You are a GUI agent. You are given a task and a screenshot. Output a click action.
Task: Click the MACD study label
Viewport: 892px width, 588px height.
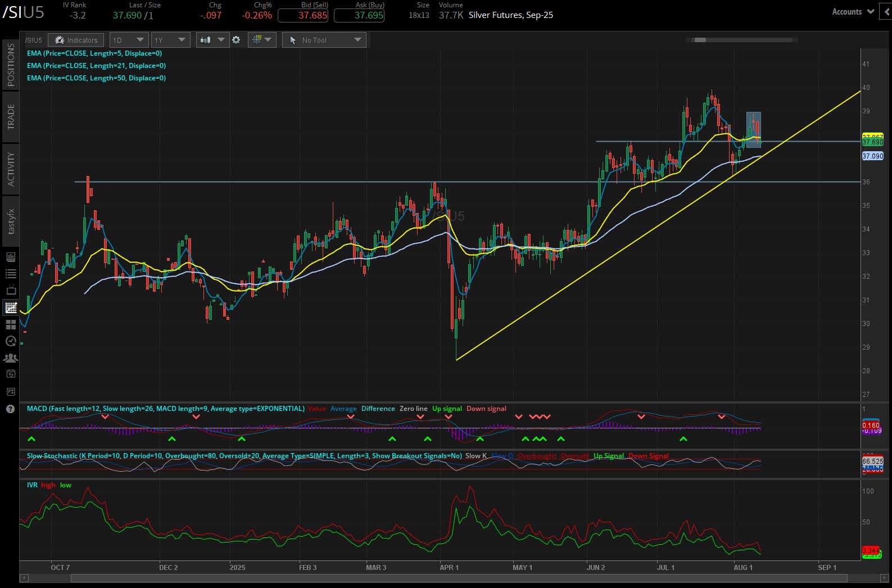click(x=165, y=409)
